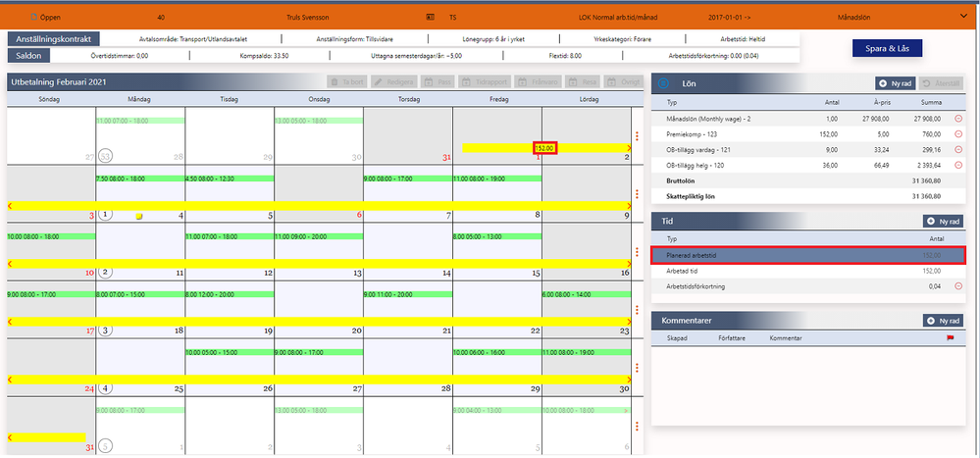The width and height of the screenshot is (980, 458).
Task: Select shift 8.00 12:00 - 20:00 on Tuesday 19
Action: [x=230, y=294]
